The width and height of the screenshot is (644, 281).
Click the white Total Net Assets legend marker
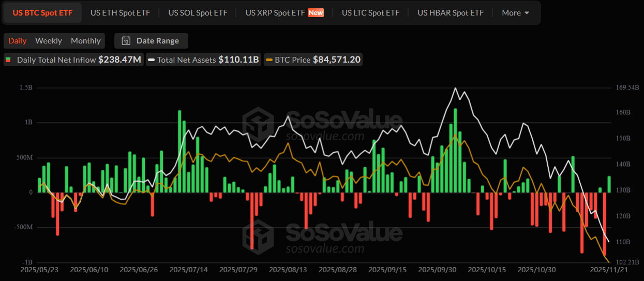coord(151,60)
